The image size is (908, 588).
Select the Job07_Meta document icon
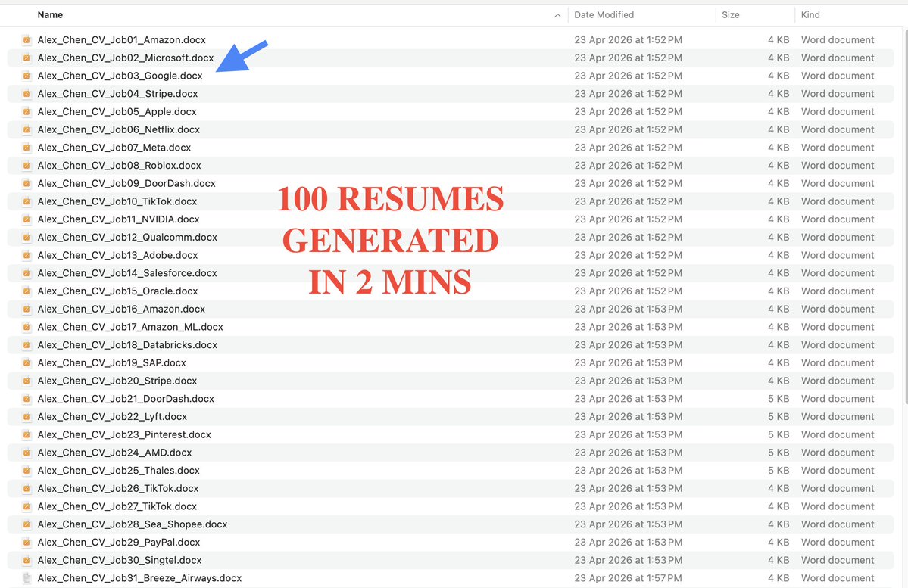27,148
